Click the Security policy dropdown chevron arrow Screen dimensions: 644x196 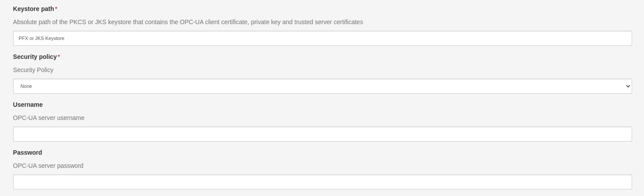(x=627, y=86)
